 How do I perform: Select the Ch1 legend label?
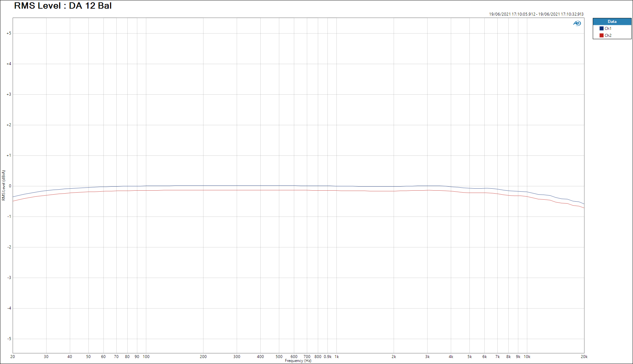click(x=608, y=29)
